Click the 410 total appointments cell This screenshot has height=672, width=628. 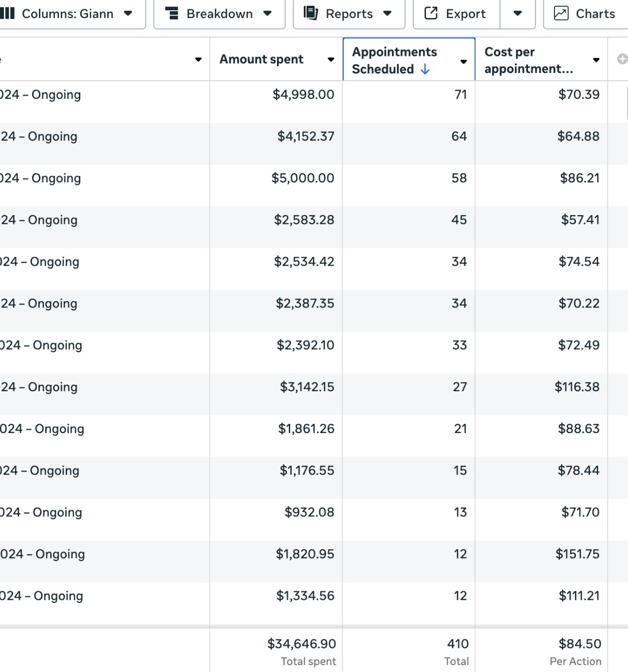click(x=458, y=644)
